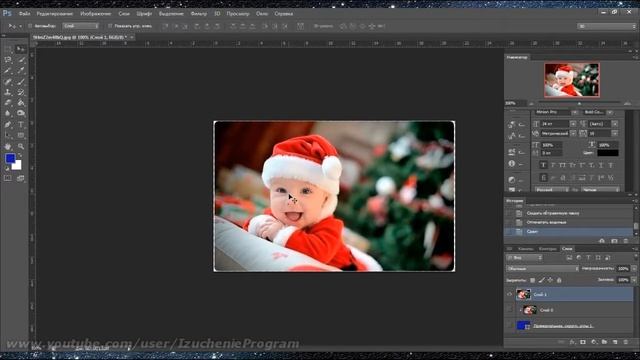Toggle visibility of the blue fill layer
This screenshot has width=640, height=360.
coord(509,325)
